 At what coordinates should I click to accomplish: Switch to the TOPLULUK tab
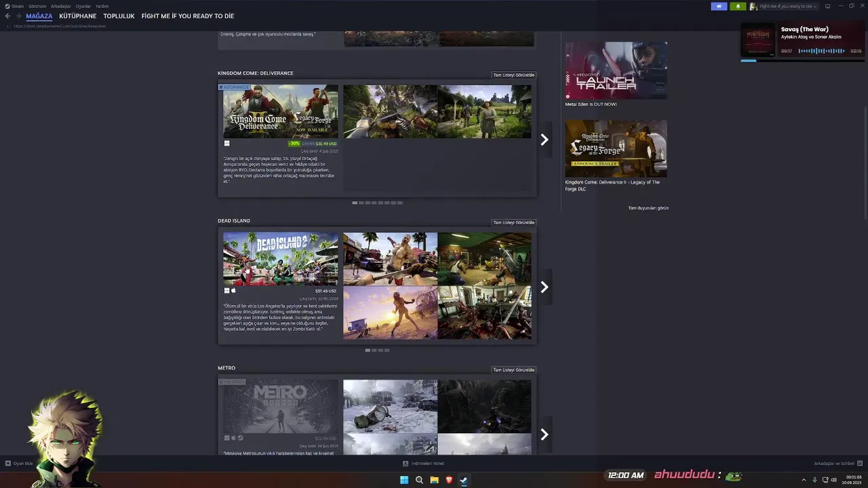[119, 16]
